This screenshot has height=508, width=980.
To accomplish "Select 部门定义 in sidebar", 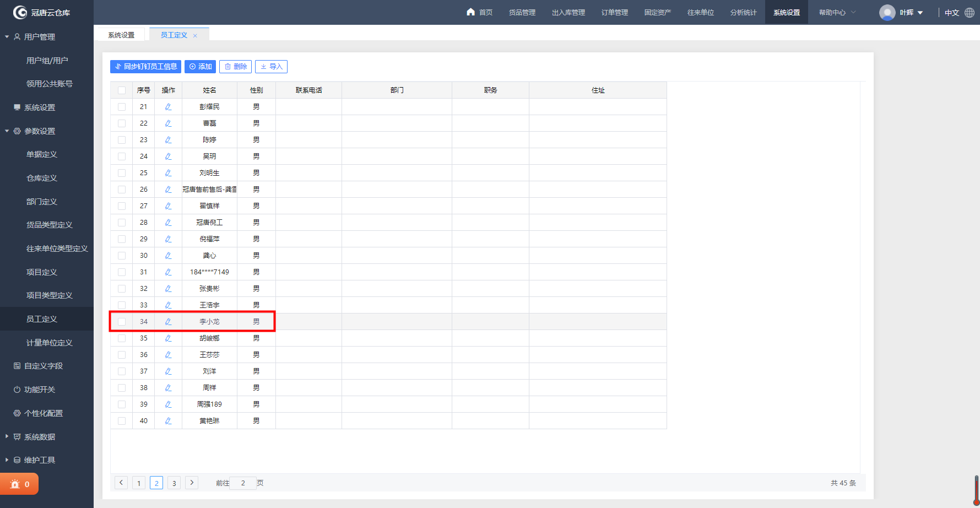I will [42, 202].
